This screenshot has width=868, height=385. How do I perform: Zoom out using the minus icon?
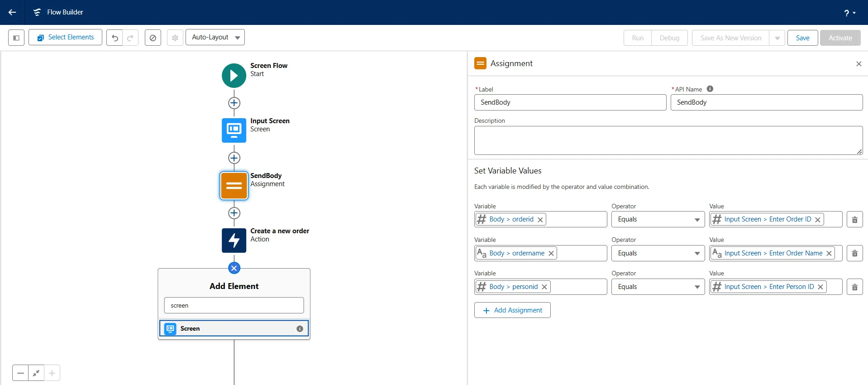tap(21, 373)
